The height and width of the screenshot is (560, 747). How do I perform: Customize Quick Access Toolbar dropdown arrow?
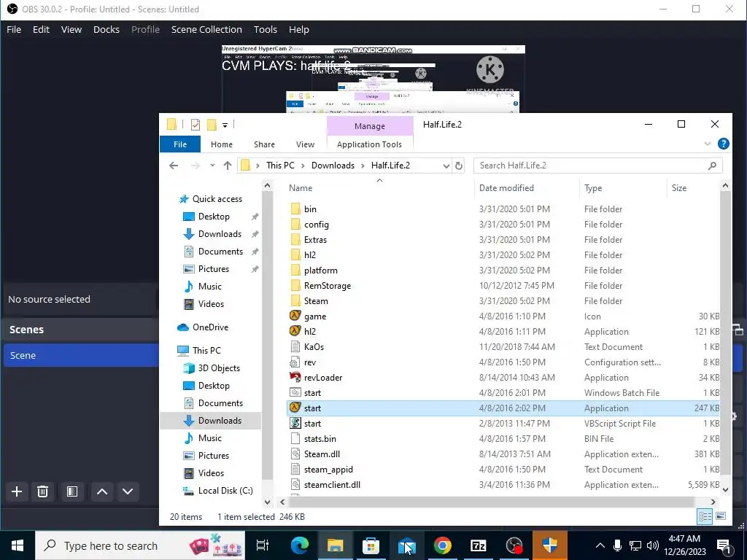pos(225,125)
